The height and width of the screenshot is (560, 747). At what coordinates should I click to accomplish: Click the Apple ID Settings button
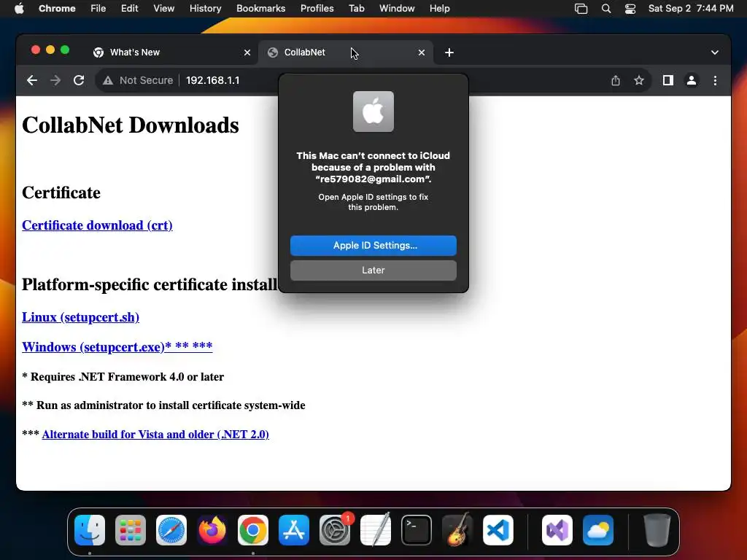tap(373, 246)
